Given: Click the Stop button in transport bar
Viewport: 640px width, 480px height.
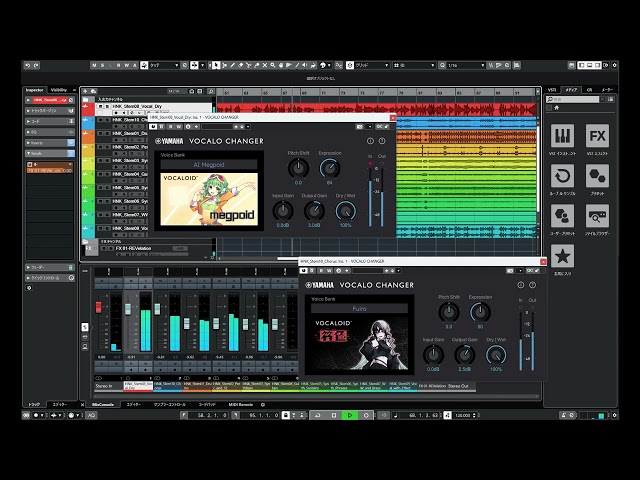Looking at the screenshot, I should (334, 416).
